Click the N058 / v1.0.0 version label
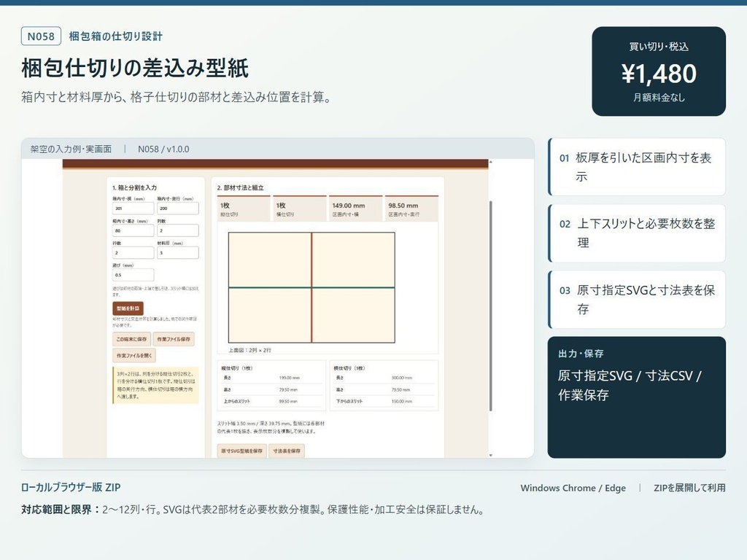Viewport: 747px width, 560px height. pos(163,149)
